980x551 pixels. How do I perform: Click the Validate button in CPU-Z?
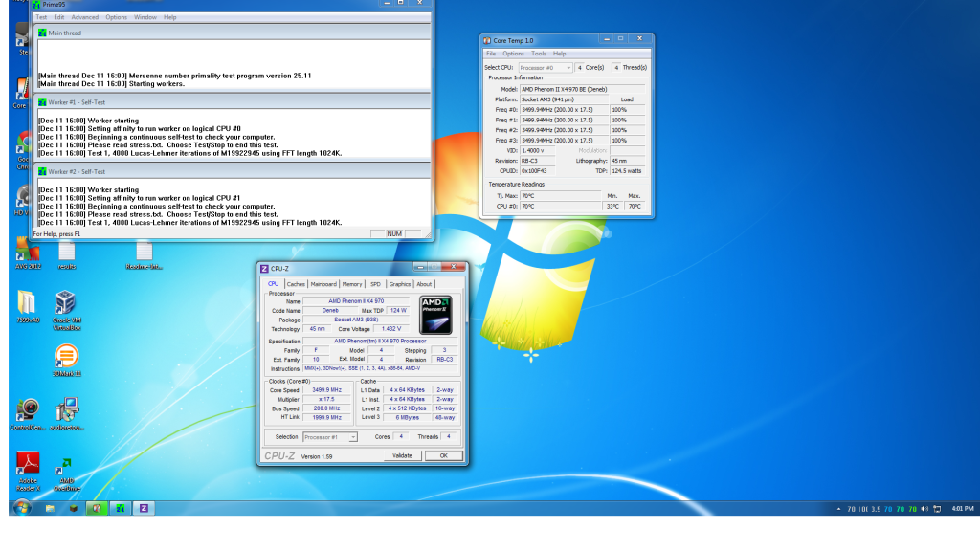(402, 456)
